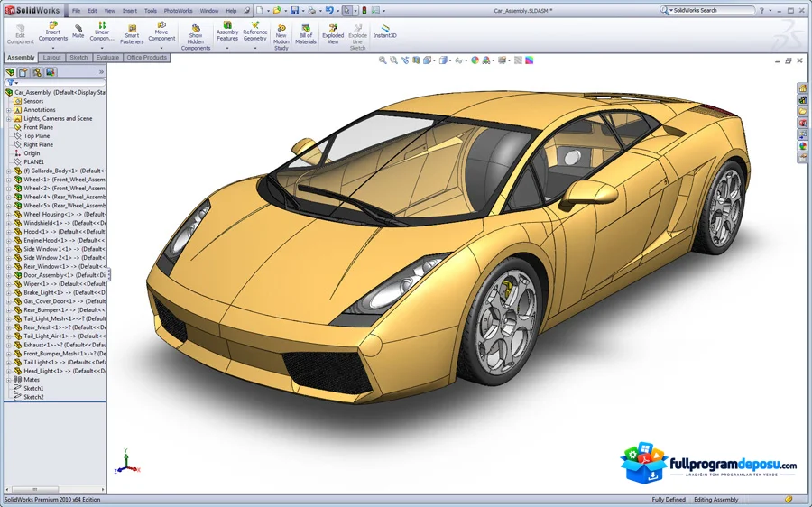812x507 pixels.
Task: Switch to Office Products tab
Action: coord(146,58)
